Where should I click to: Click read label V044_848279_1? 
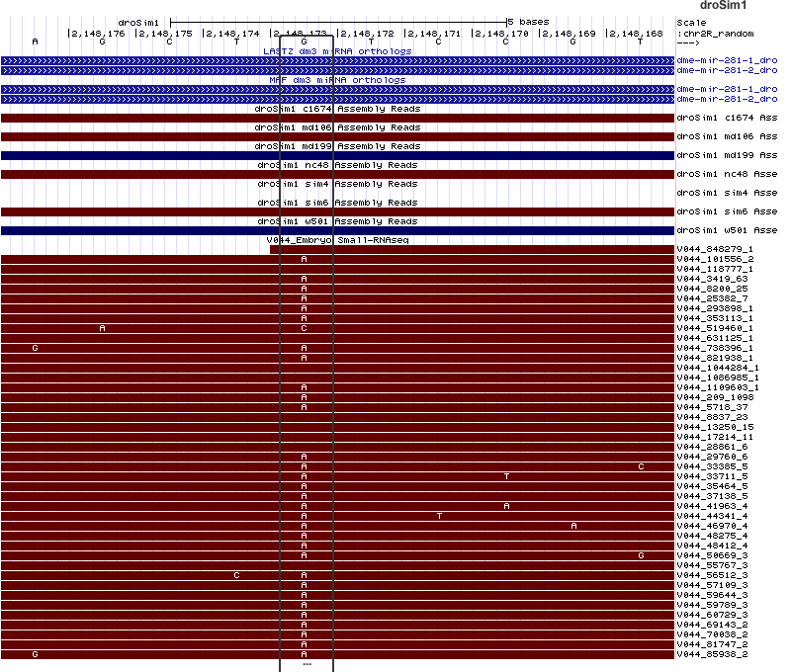(x=715, y=249)
